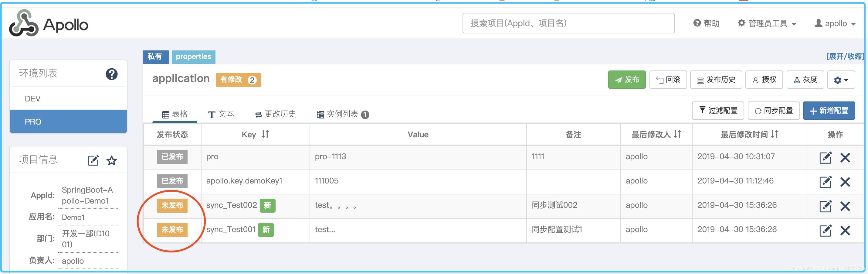Switch to the 文本 tab

pos(221,114)
